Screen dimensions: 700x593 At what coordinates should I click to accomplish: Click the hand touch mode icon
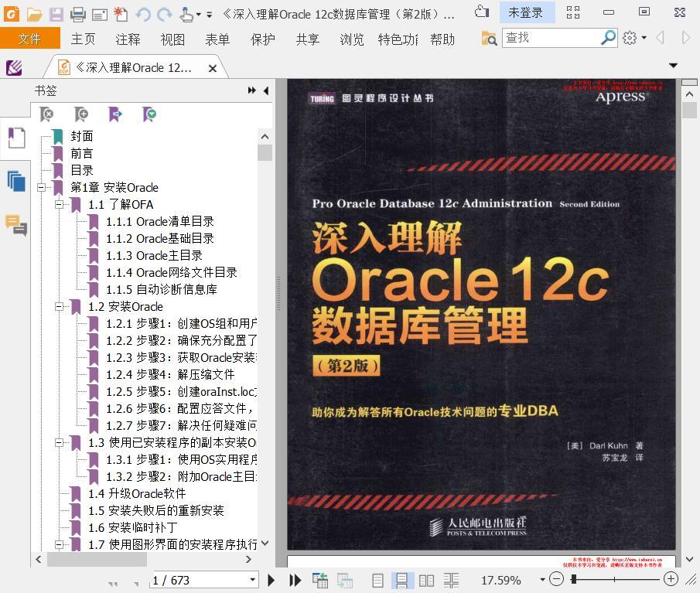pyautogui.click(x=186, y=14)
